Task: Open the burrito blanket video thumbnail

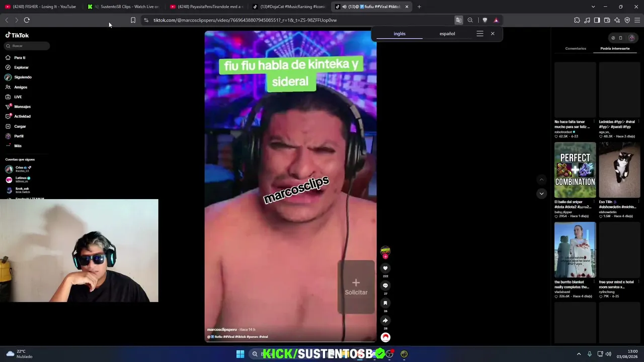Action: coord(575,250)
